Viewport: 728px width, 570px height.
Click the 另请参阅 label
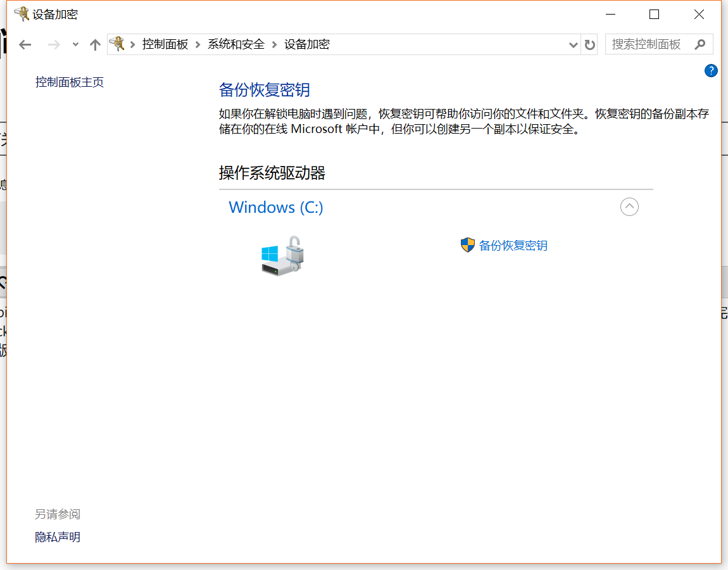click(x=58, y=514)
